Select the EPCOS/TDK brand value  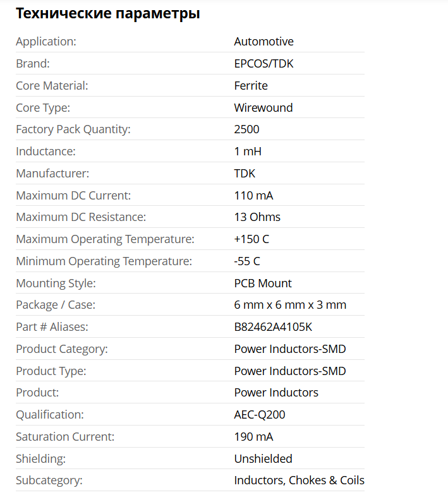(263, 64)
